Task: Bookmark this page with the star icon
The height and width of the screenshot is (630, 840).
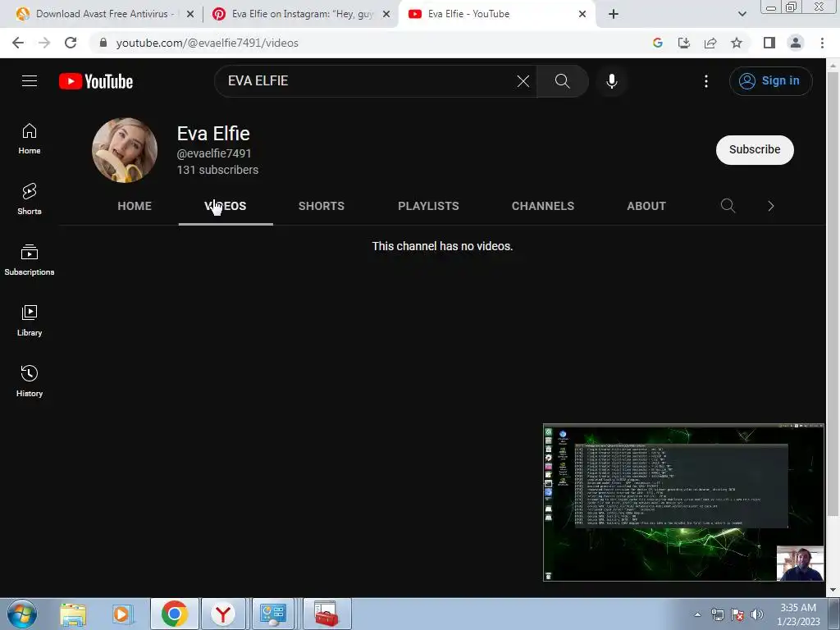Action: pos(737,43)
